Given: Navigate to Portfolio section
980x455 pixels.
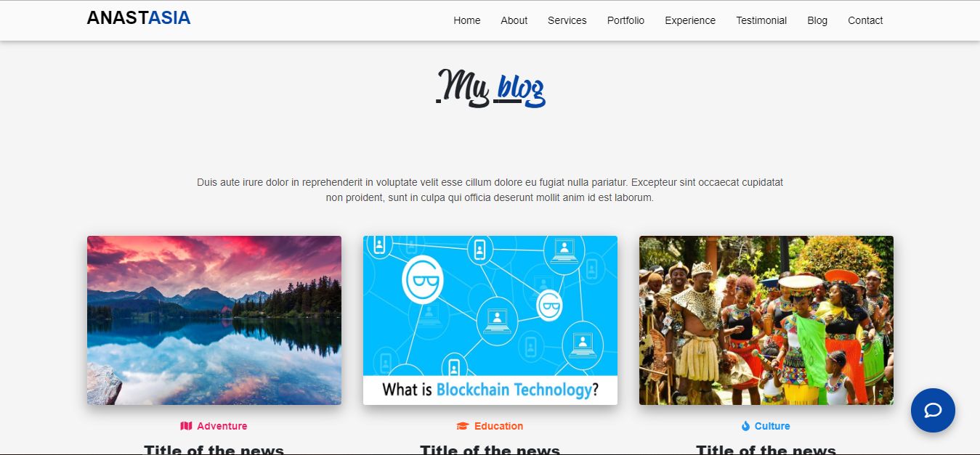Looking at the screenshot, I should (x=625, y=20).
